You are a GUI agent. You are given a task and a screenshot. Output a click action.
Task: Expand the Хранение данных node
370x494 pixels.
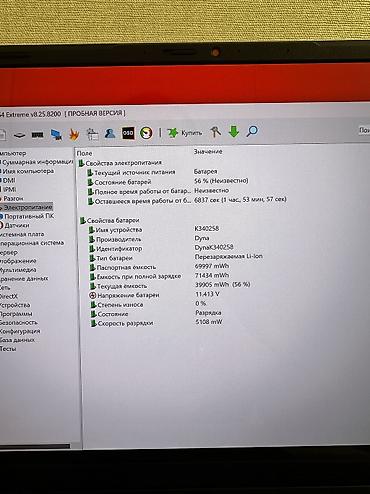click(x=24, y=278)
